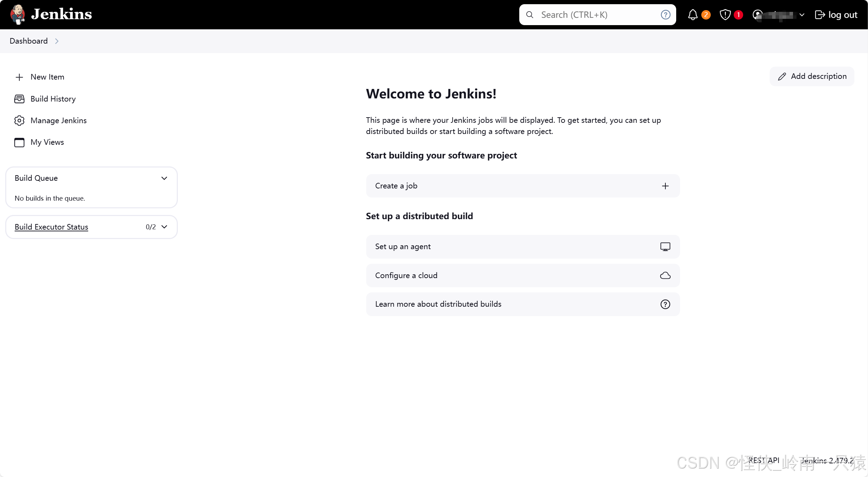Expand the Dashboard breadcrumb chevron
This screenshot has width=868, height=477.
[57, 41]
